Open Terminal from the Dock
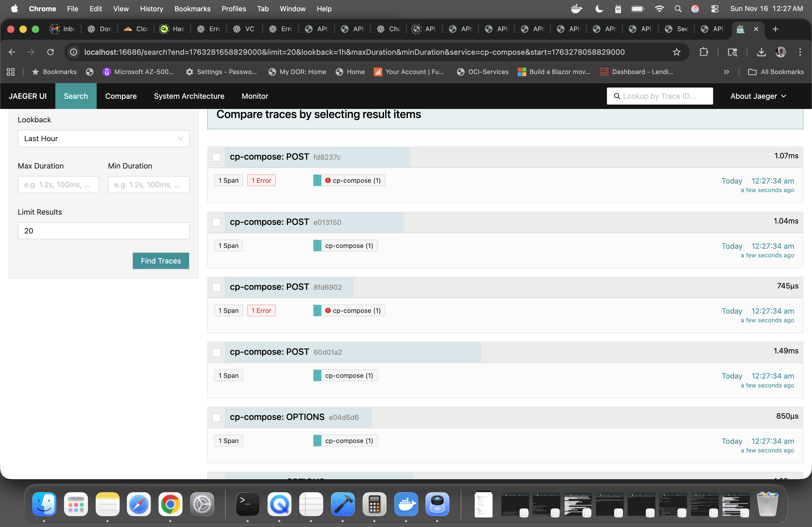812x527 pixels. 247,505
